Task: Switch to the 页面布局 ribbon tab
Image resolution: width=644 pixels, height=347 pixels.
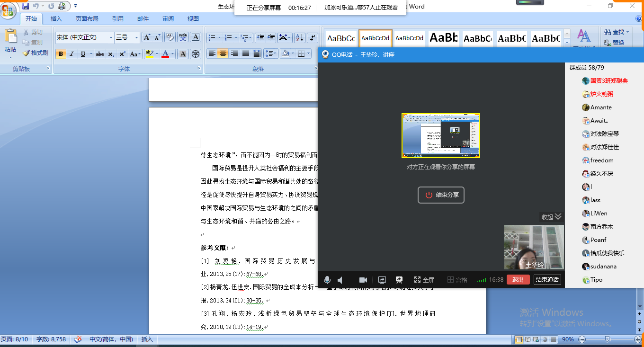Action: [x=87, y=19]
